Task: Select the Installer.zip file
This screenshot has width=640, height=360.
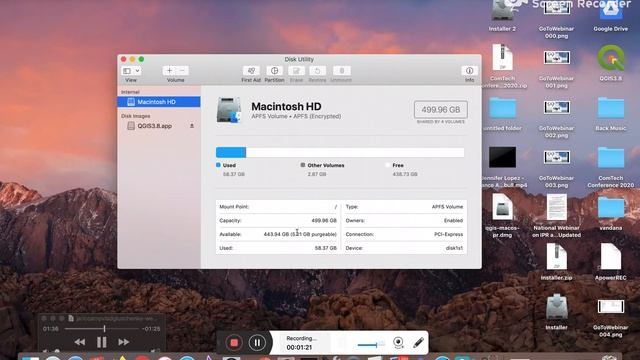Action: [556, 262]
